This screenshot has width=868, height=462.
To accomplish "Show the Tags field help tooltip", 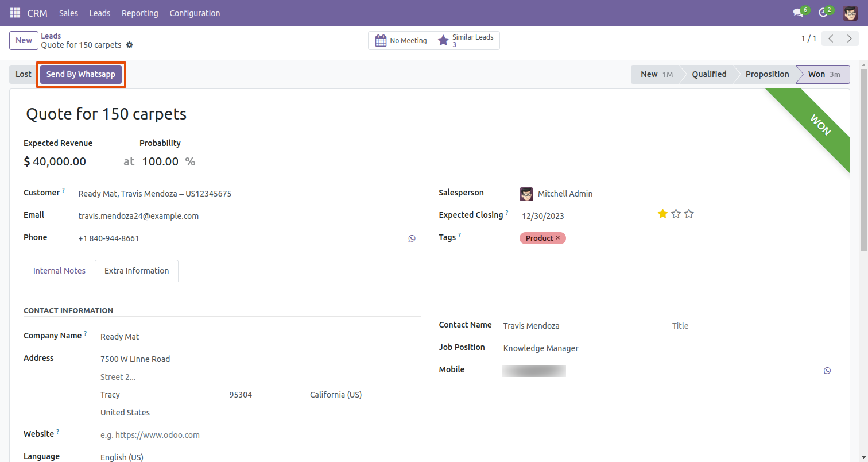I will coord(460,235).
